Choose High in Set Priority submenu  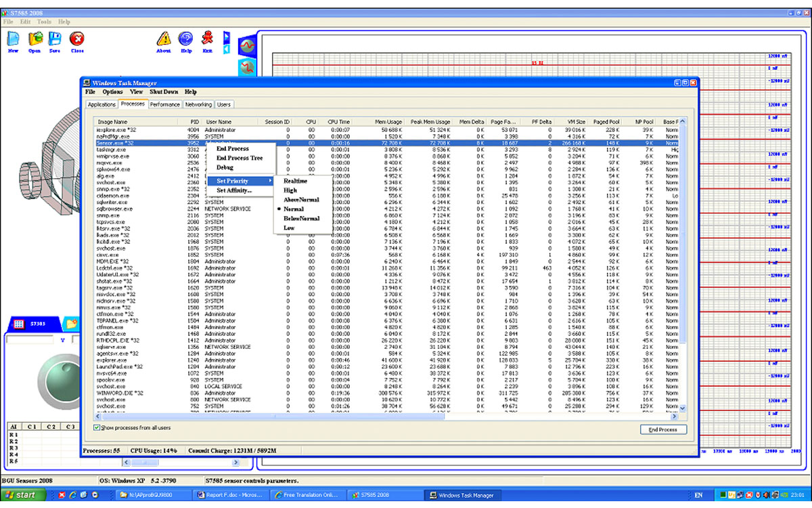(290, 190)
